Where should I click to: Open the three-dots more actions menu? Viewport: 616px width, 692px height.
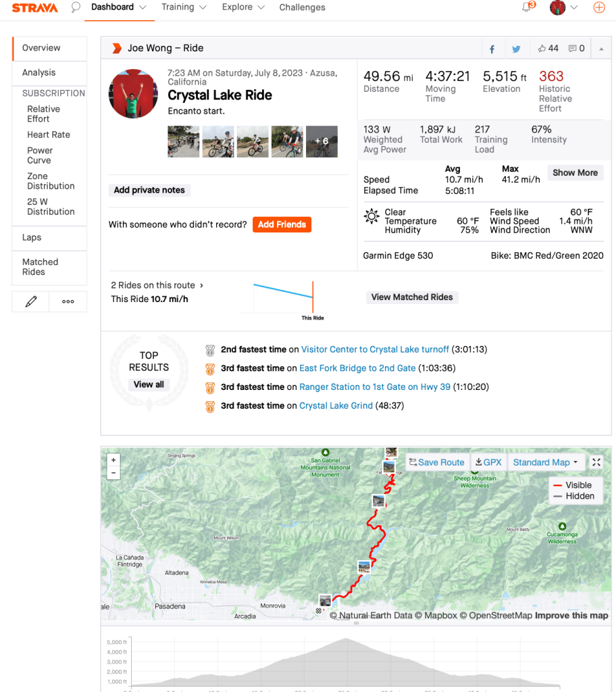coord(68,302)
